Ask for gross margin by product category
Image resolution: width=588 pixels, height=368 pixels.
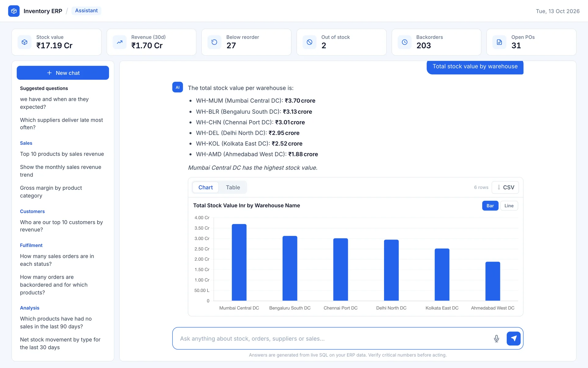(51, 192)
